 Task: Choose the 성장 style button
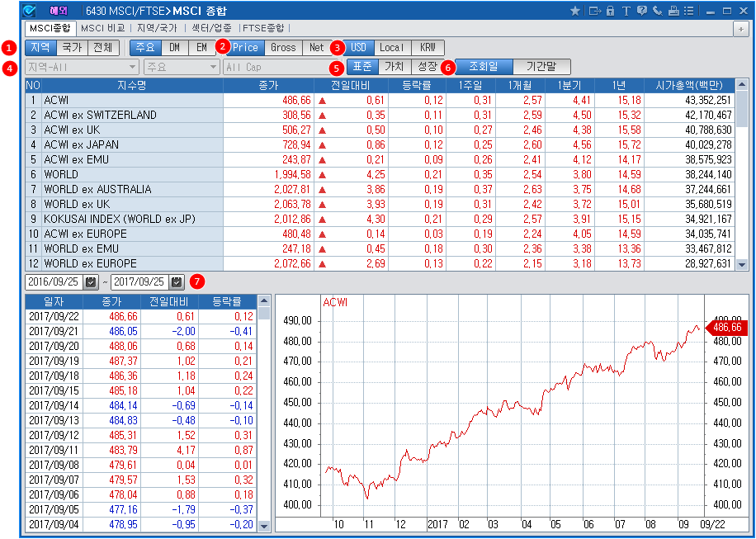coord(427,67)
